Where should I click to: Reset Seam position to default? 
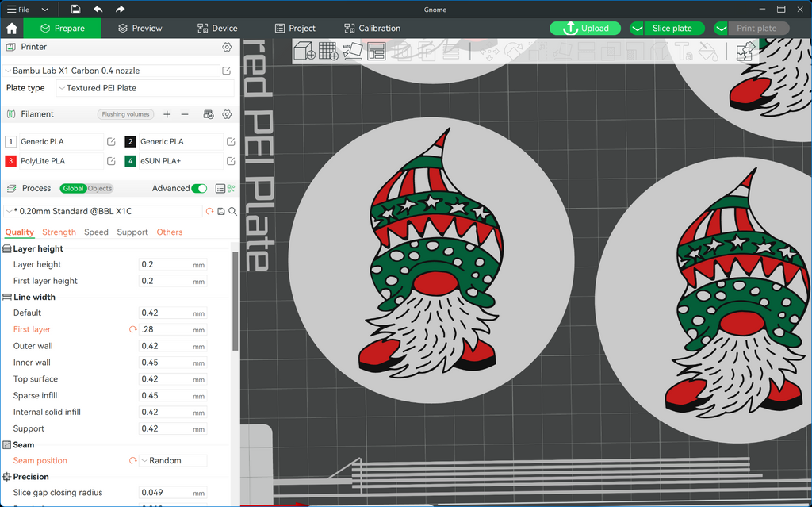coord(133,460)
